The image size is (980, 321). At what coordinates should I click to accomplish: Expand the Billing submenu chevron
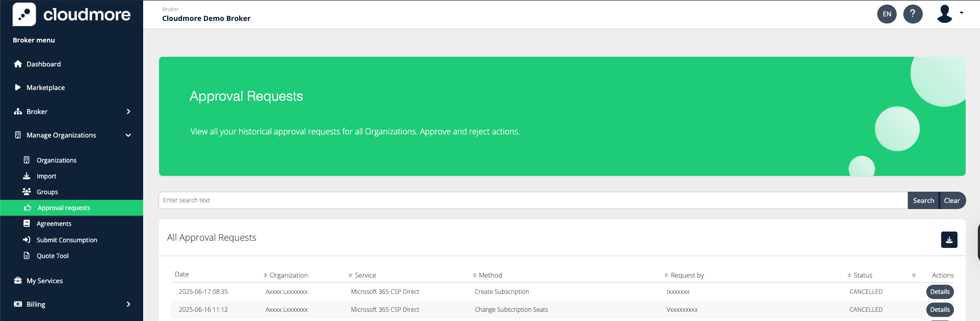128,304
